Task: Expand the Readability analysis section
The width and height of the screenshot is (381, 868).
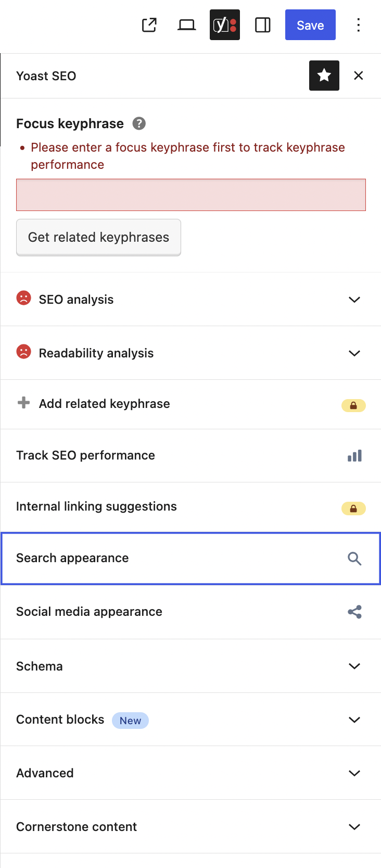Action: [354, 353]
